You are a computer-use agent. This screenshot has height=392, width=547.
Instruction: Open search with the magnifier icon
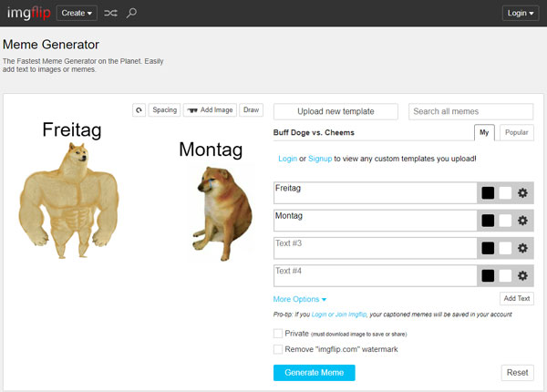(132, 14)
